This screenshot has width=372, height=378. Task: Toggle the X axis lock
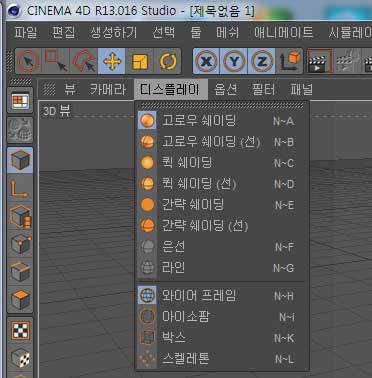(206, 61)
